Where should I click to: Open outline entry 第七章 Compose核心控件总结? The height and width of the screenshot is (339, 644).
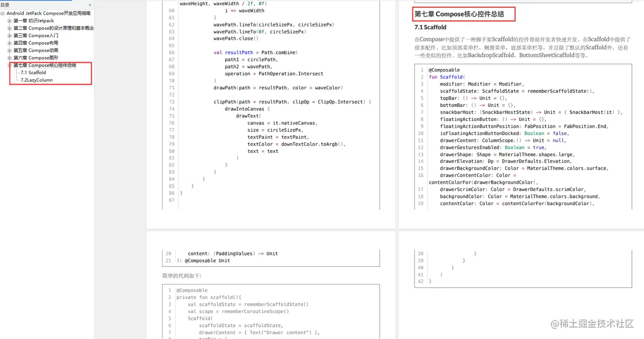[45, 65]
